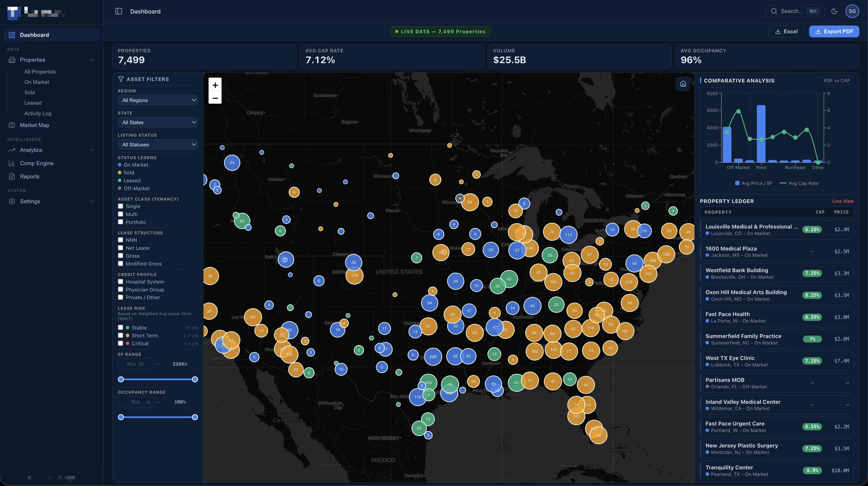The width and height of the screenshot is (868, 486).
Task: Tick the Portfolio asset class checkbox
Action: 121,222
